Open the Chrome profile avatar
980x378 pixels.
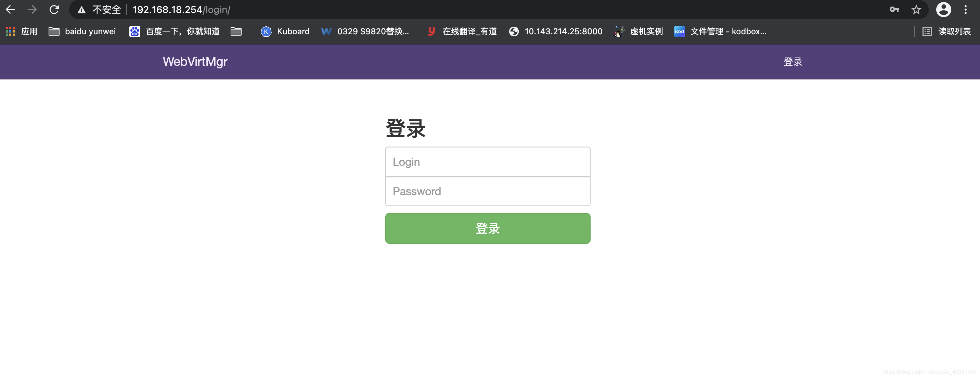pos(943,10)
